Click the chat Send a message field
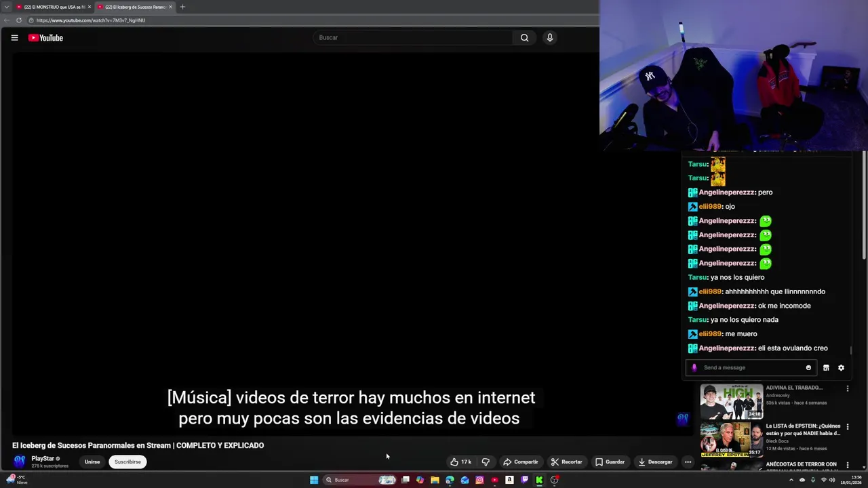This screenshot has height=488, width=868. 751,367
